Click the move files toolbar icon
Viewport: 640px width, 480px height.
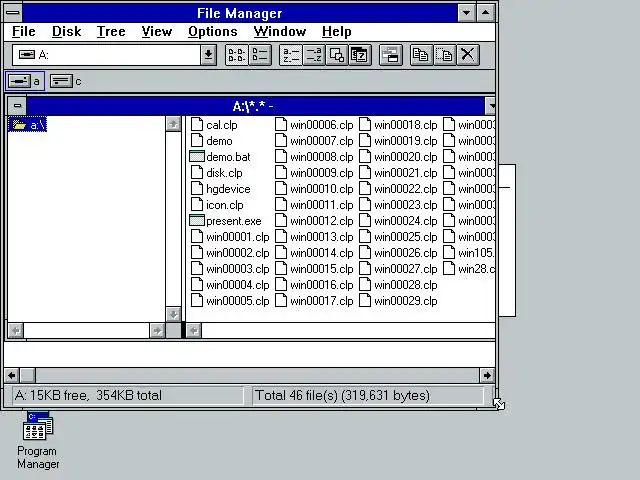click(x=444, y=55)
